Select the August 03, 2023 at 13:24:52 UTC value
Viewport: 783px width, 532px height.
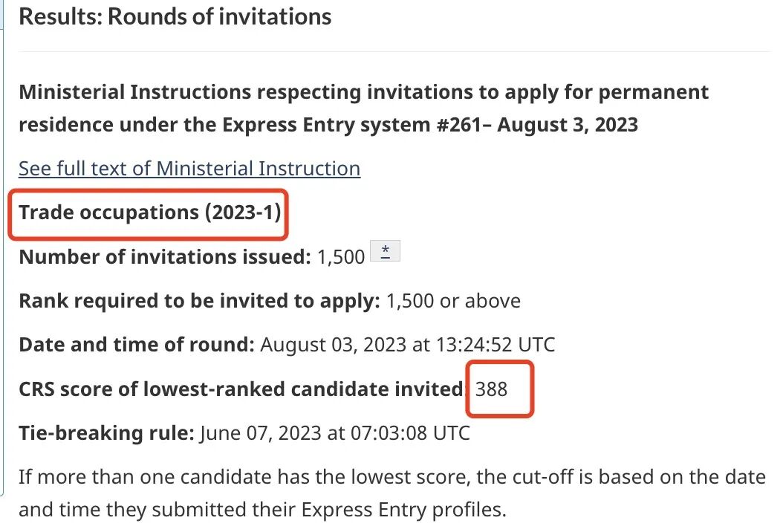coord(408,345)
